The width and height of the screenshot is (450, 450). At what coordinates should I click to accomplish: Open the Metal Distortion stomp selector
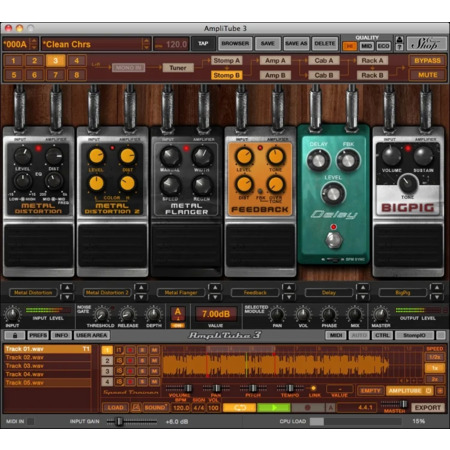tap(33, 293)
